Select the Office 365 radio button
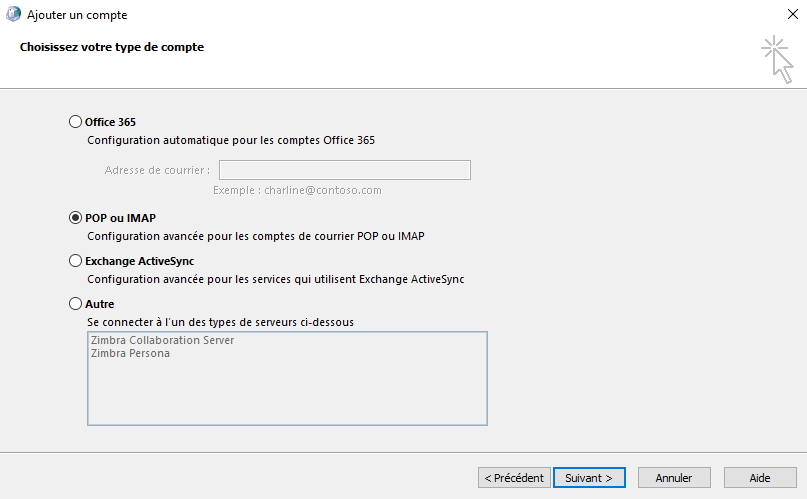 click(75, 122)
